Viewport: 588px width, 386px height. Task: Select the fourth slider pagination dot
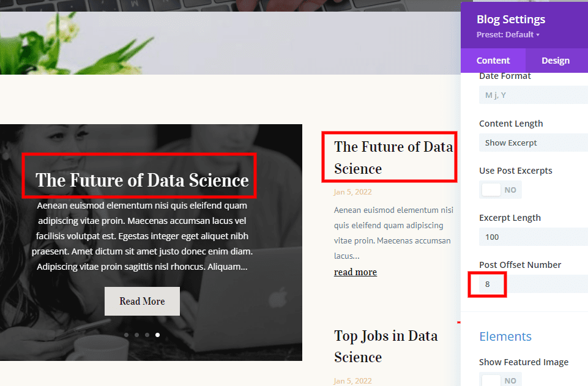(x=157, y=335)
